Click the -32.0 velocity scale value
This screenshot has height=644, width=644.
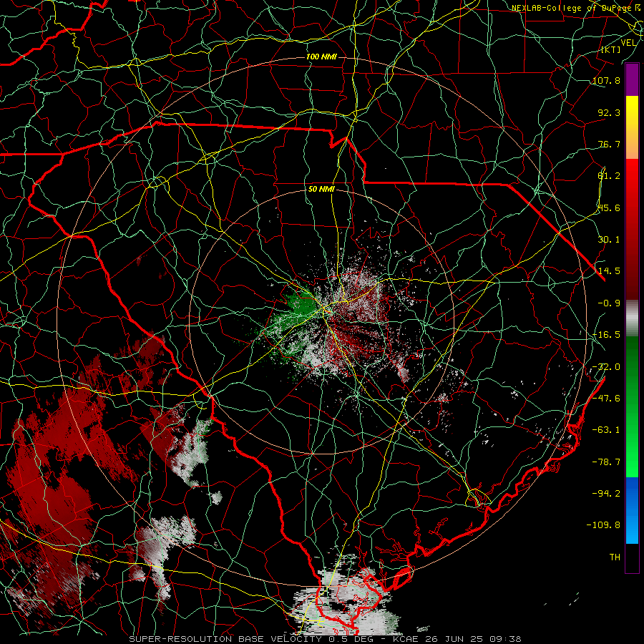[x=606, y=367]
